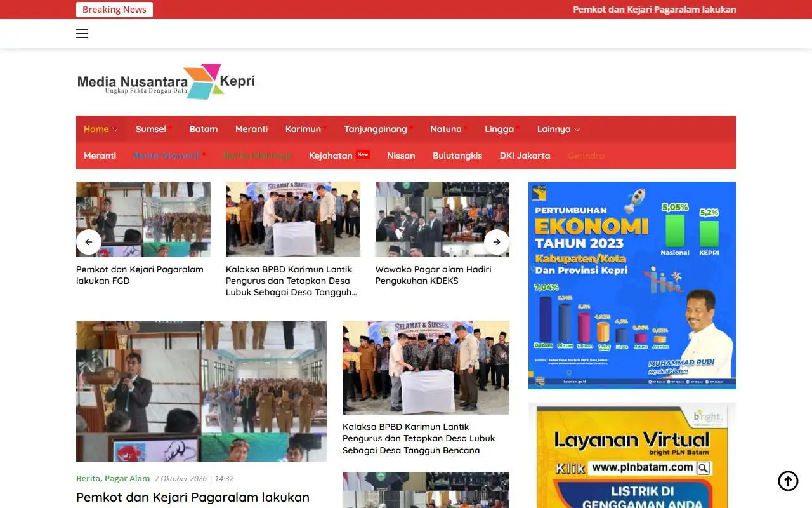Open 'Wawako Pagar alam Hadiri Pengukuhan KDEKS' headline
Screen dimensions: 812x508
point(433,275)
